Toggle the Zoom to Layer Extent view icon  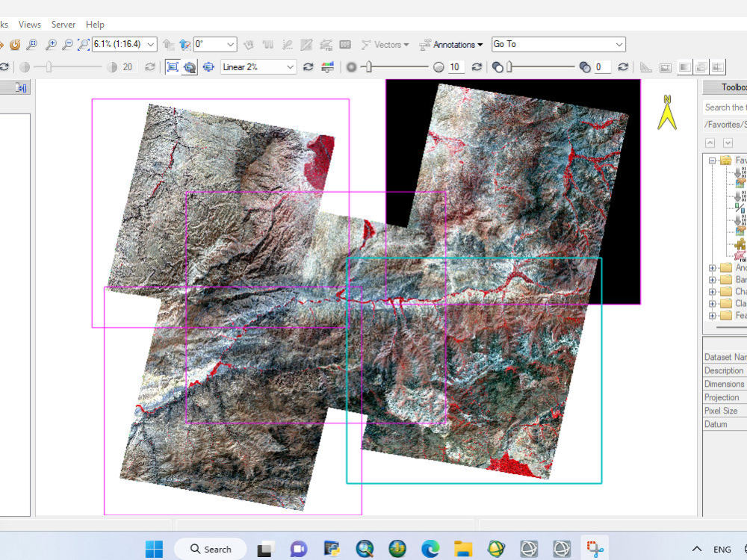(173, 67)
